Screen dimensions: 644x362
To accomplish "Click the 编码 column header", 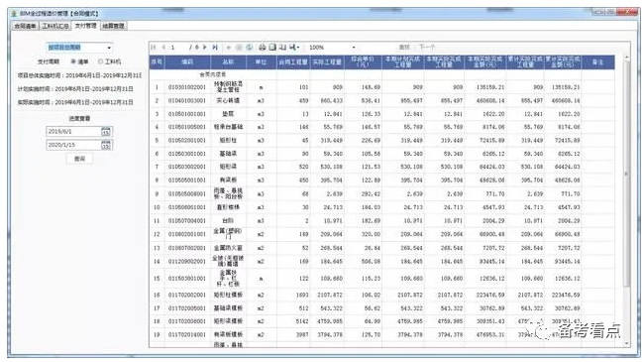I will pyautogui.click(x=187, y=62).
